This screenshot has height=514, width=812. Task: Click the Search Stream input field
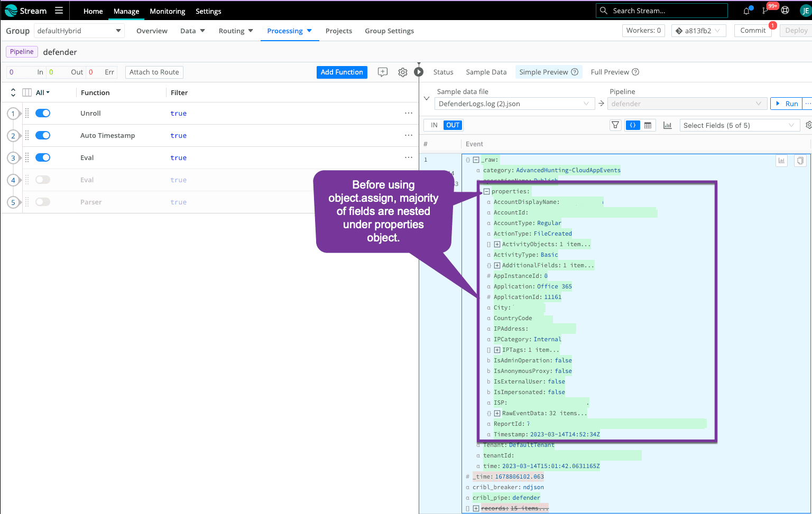tap(666, 11)
